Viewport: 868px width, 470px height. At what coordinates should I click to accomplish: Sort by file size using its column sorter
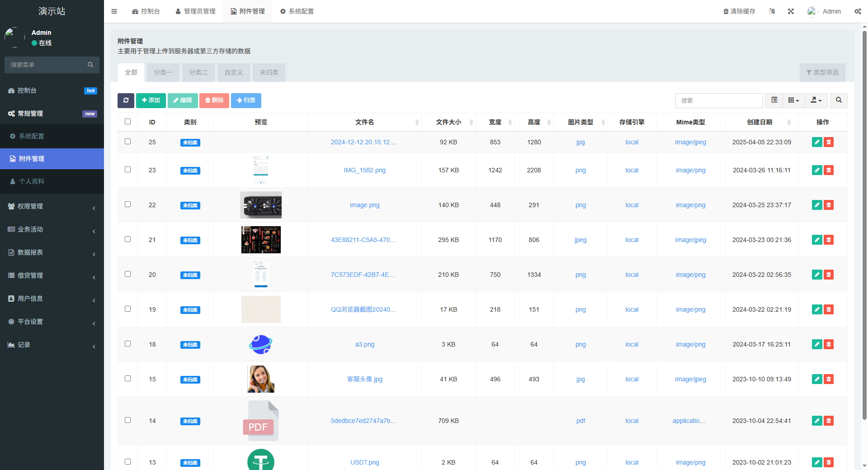(472, 122)
